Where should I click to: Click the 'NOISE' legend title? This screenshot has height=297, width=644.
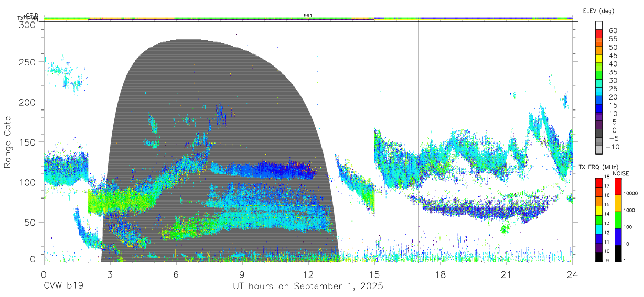click(620, 173)
